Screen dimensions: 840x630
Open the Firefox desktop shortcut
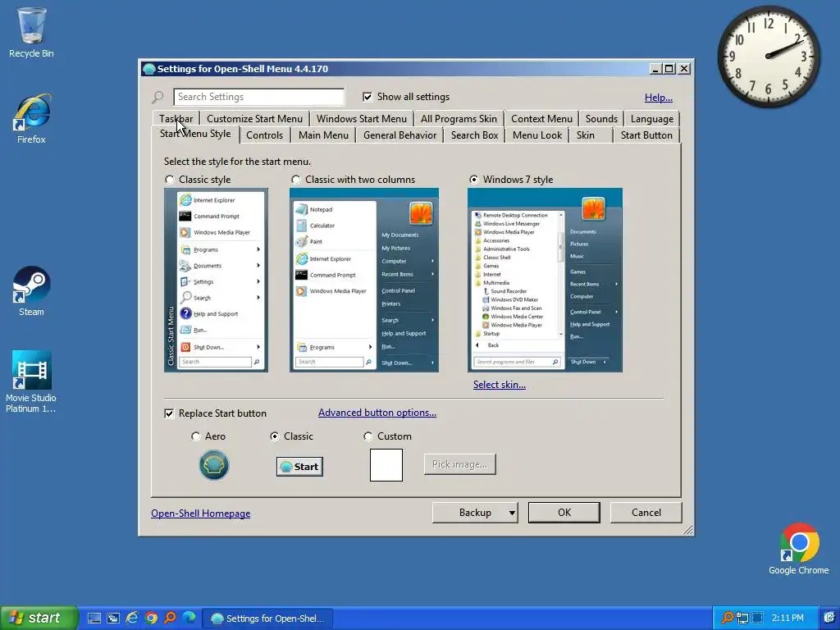pos(31,119)
